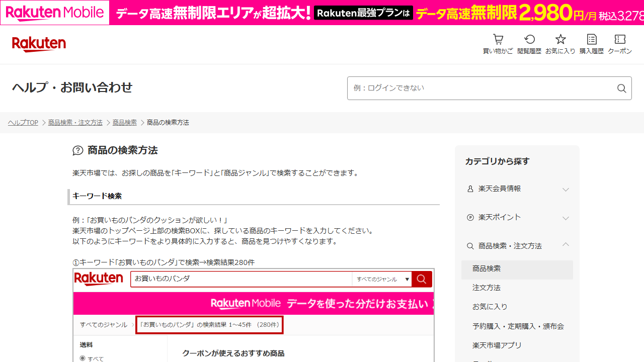Click the 楽天ポイント category label
Viewport: 644px width, 362px height.
point(500,218)
